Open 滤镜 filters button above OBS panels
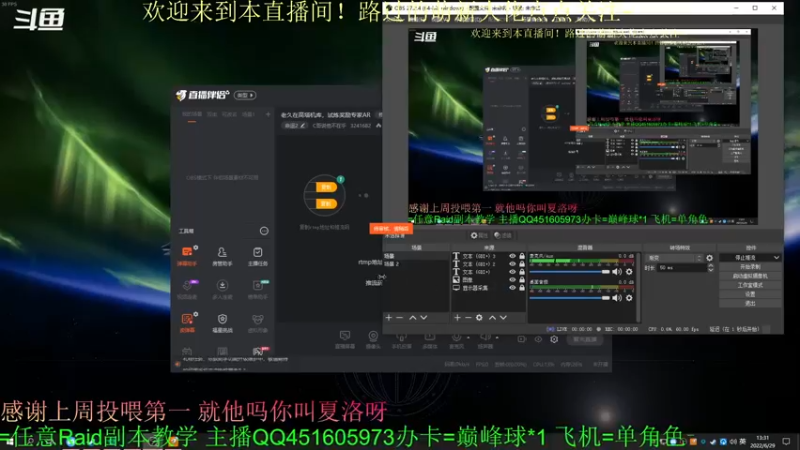The height and width of the screenshot is (450, 800). tap(503, 235)
